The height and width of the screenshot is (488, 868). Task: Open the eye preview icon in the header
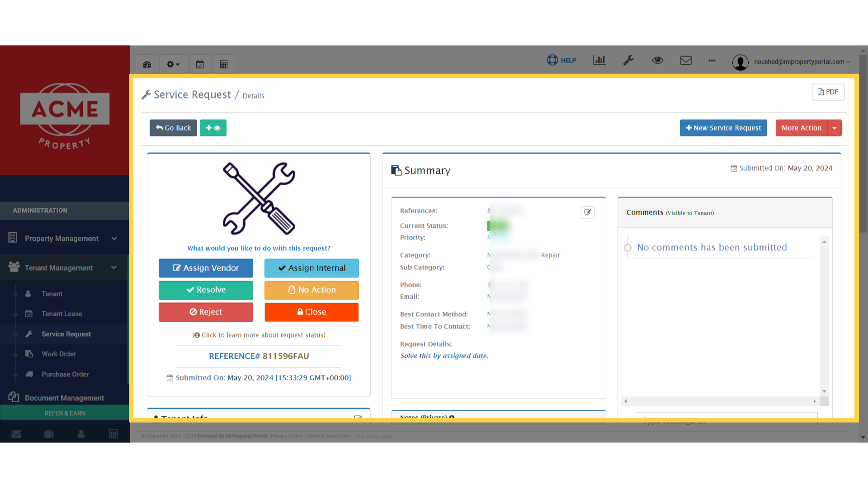(x=657, y=60)
